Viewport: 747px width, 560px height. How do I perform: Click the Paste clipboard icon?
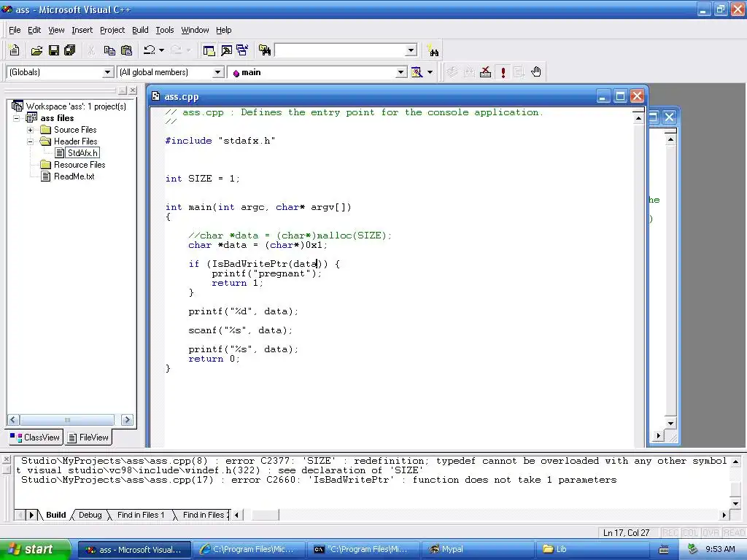126,50
